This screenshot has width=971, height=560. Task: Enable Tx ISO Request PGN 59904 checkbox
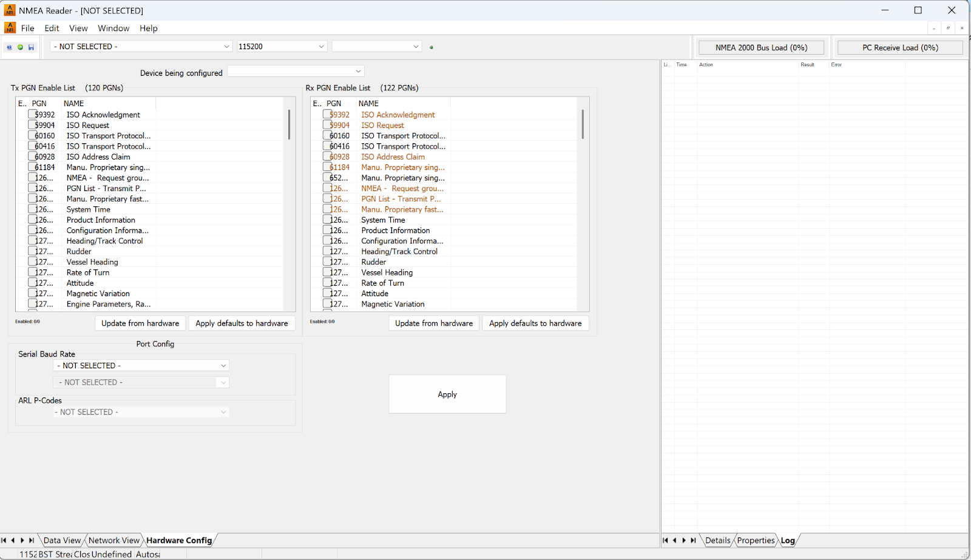click(x=32, y=124)
